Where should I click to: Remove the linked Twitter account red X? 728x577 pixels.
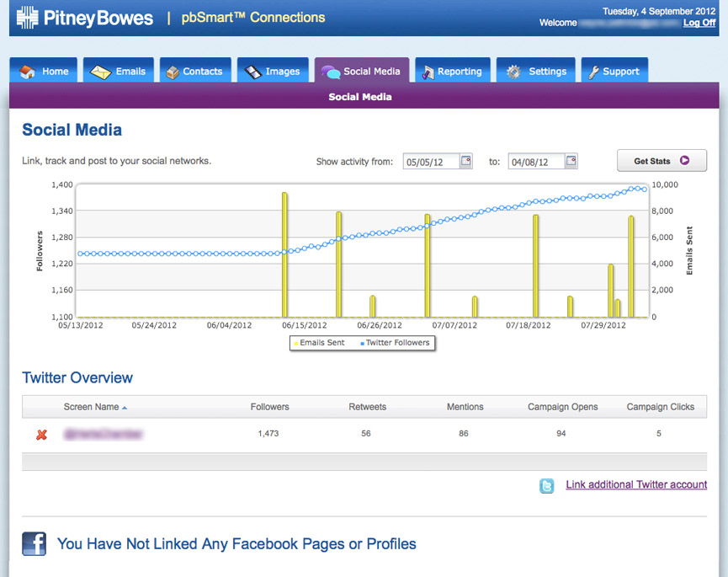tap(42, 435)
